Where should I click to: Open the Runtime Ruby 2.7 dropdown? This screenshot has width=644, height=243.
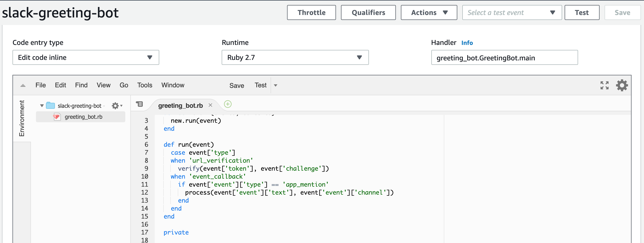(x=295, y=57)
